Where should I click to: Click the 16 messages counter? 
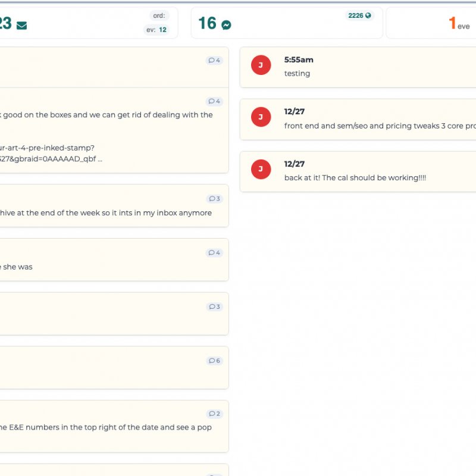click(x=207, y=23)
